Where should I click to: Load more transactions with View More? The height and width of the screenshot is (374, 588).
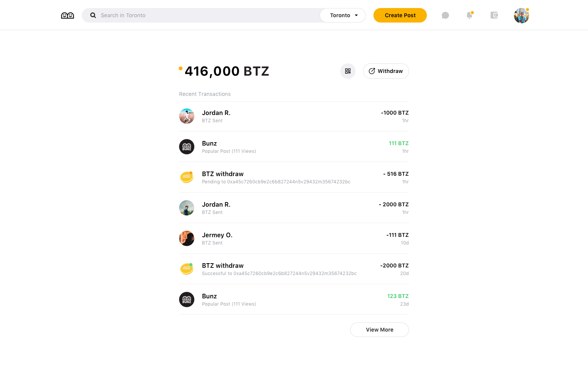tap(380, 330)
